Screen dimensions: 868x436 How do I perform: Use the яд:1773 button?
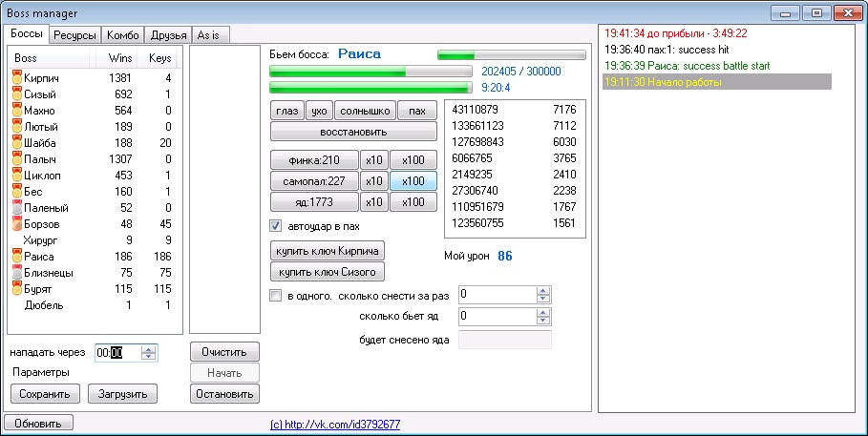pyautogui.click(x=314, y=202)
